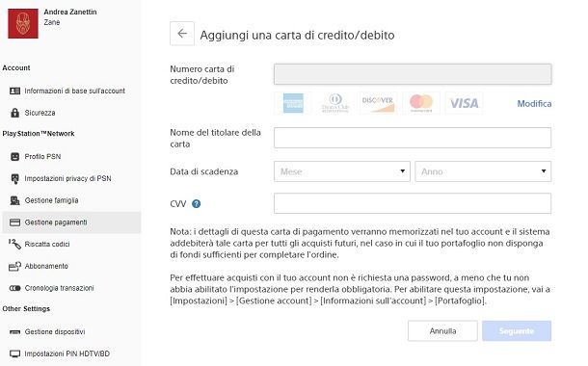Click the Diners Club logo
Screen dimensions: 588x366
point(335,103)
